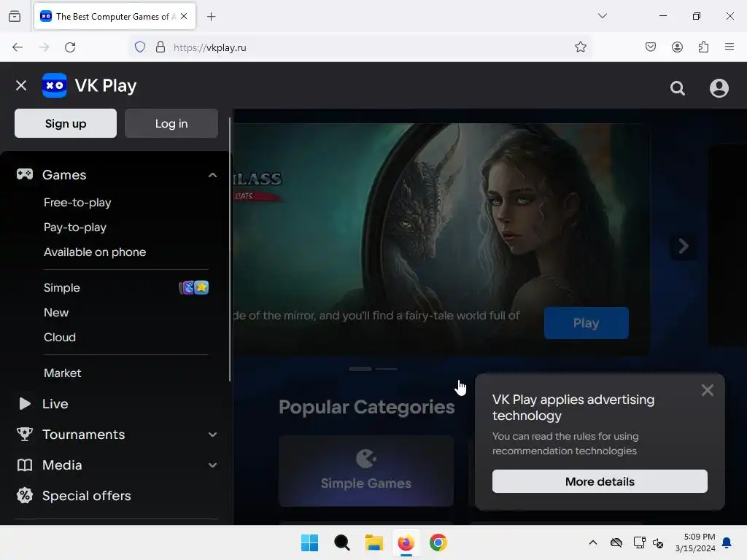The height and width of the screenshot is (560, 747).
Task: Expand the Media menu section
Action: tap(212, 464)
